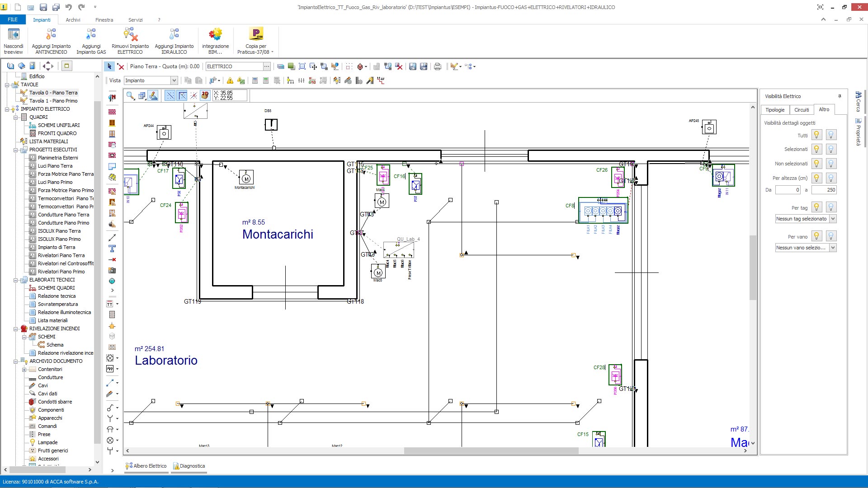Click the save floppy icon in title bar
Image resolution: width=868 pixels, height=488 pixels.
[43, 7]
